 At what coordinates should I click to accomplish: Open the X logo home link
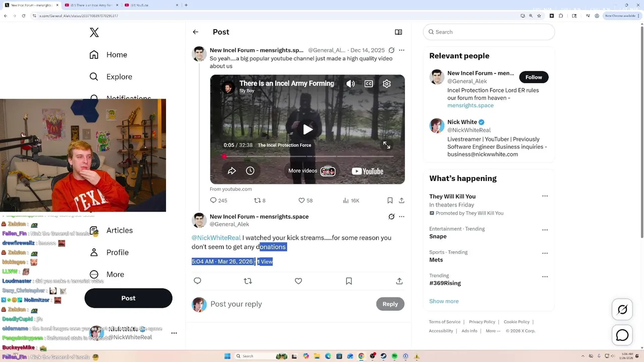(x=94, y=33)
